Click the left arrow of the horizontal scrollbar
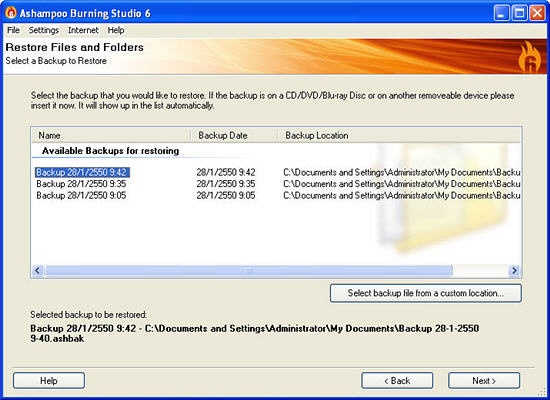The height and width of the screenshot is (400, 550). (x=38, y=270)
